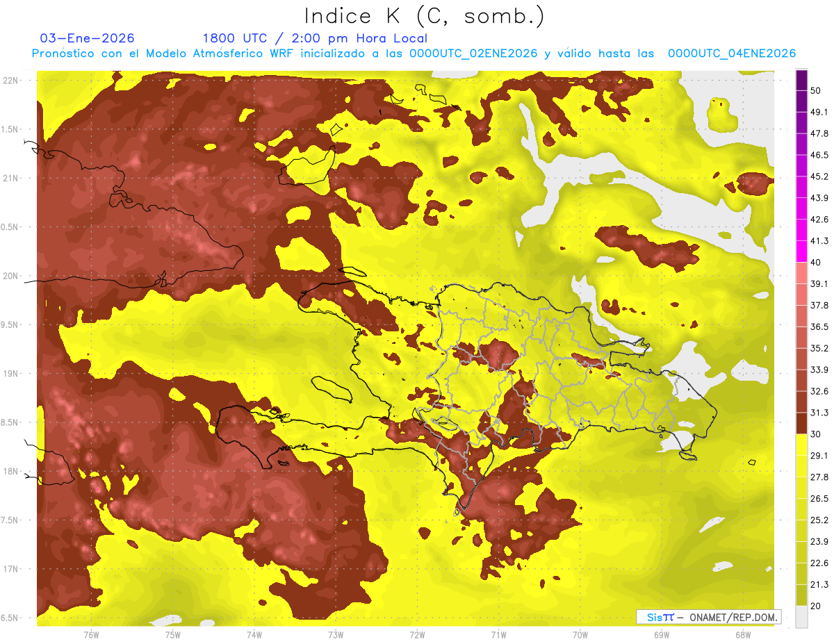Click the colorbar value "27.8"
Screen dimensions: 834x644
[x=819, y=477]
